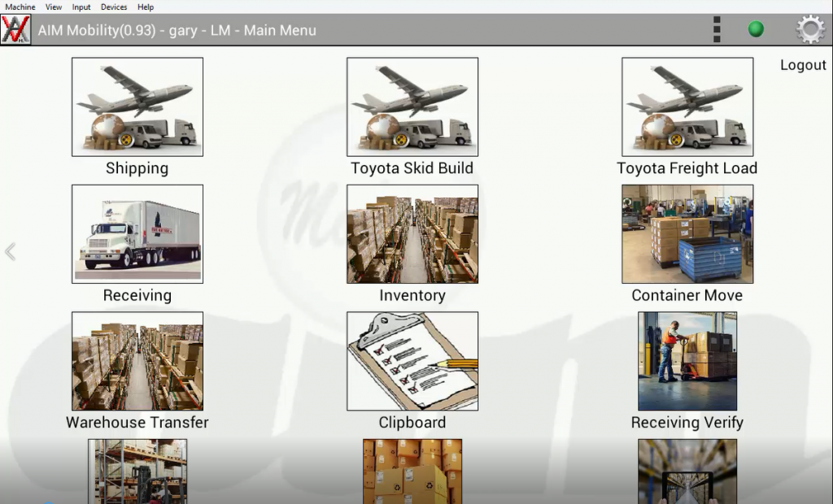Click the Toyota Skid Build label

[412, 168]
